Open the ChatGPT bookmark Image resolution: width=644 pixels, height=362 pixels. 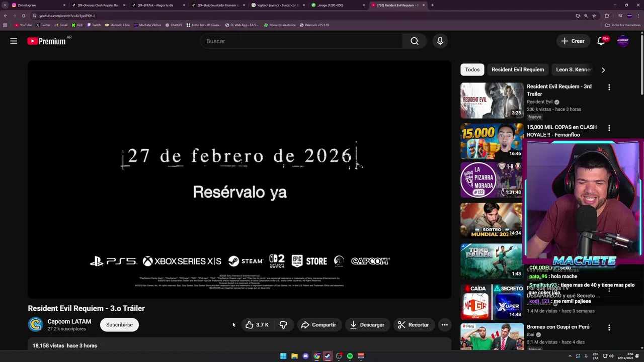click(174, 25)
